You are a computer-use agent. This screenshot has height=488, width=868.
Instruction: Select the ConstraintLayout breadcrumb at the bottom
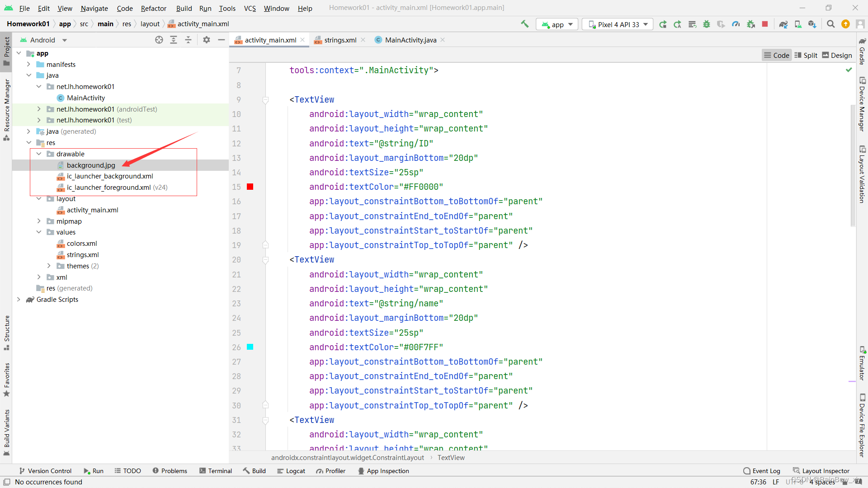pos(347,457)
